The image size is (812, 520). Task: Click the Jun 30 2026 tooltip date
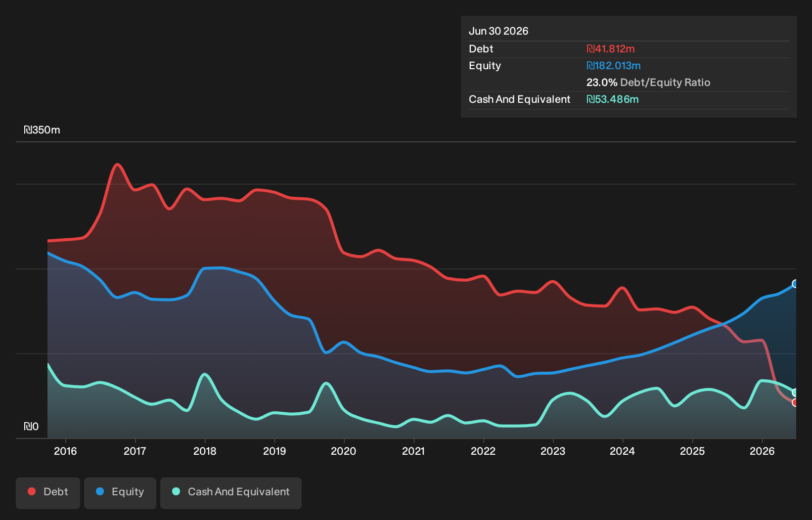pyautogui.click(x=498, y=31)
